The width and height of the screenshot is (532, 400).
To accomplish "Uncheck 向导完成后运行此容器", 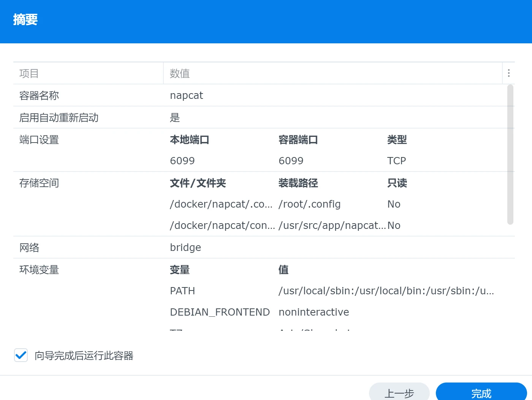I will (21, 355).
